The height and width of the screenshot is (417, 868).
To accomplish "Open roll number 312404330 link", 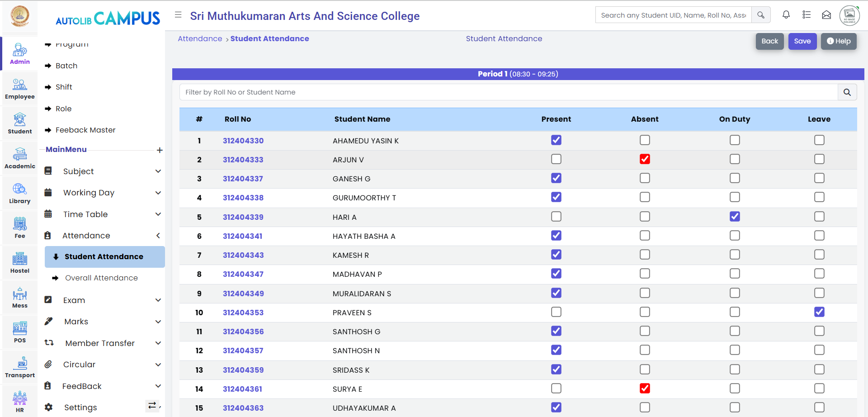I will click(243, 141).
